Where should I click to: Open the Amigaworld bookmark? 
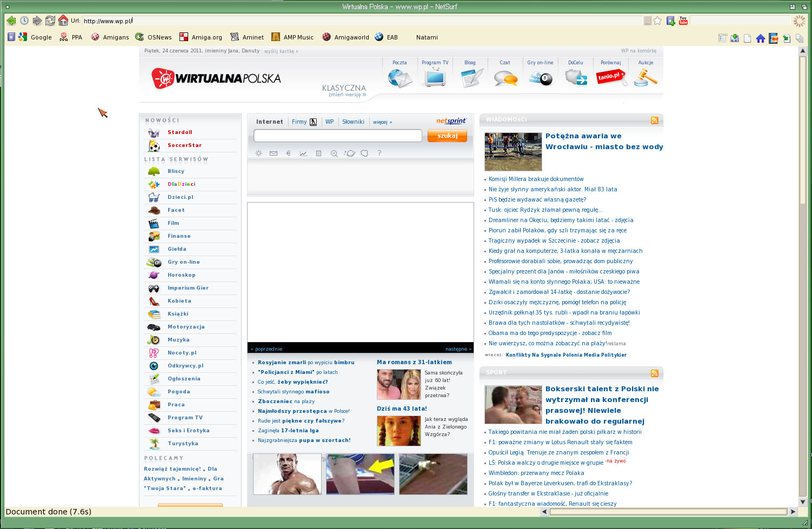[x=345, y=37]
